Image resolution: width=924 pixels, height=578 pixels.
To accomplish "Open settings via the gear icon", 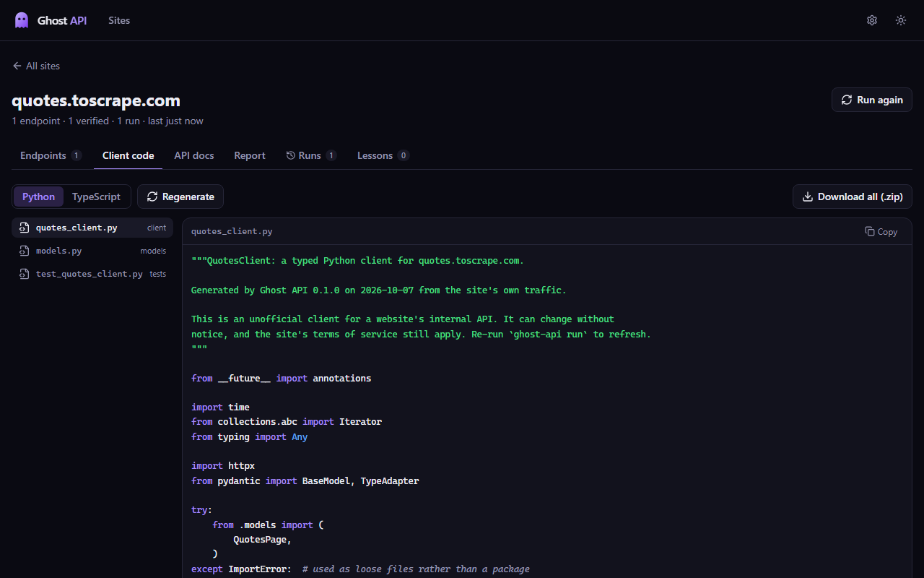I will point(872,20).
